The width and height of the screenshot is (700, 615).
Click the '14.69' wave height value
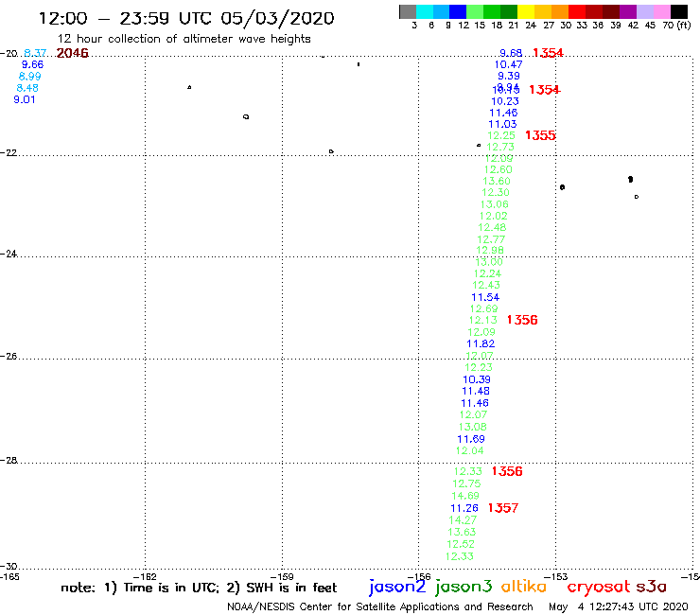(465, 496)
